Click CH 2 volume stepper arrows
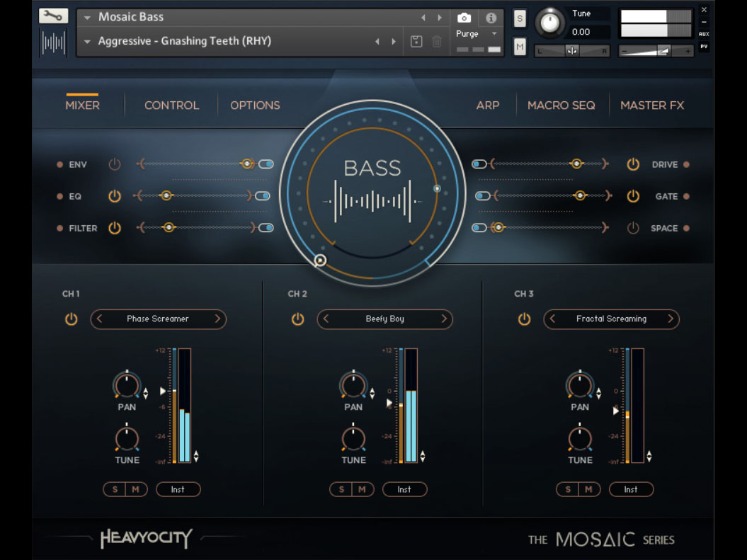Screen dimensions: 747x560 click(x=422, y=456)
